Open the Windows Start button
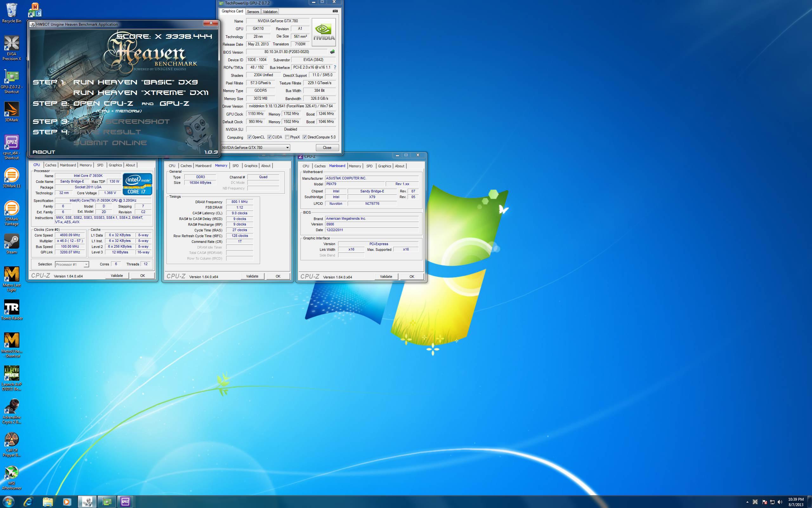Image resolution: width=812 pixels, height=508 pixels. point(8,502)
